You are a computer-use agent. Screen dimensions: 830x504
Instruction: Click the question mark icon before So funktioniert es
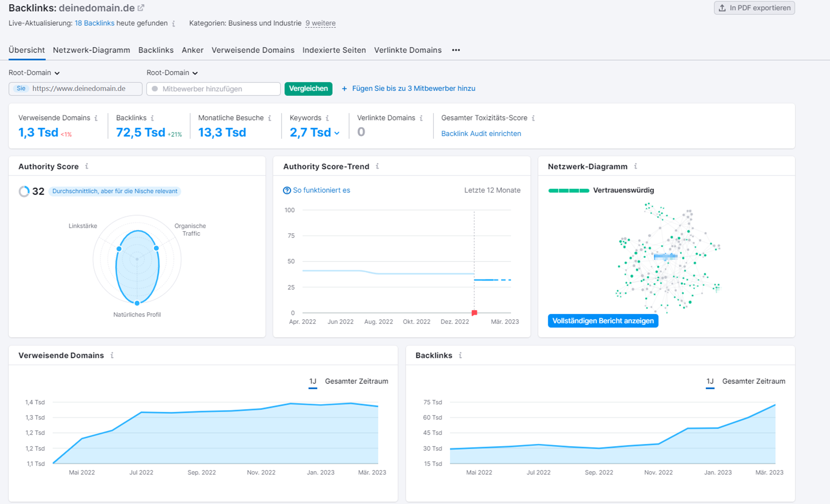tap(286, 190)
